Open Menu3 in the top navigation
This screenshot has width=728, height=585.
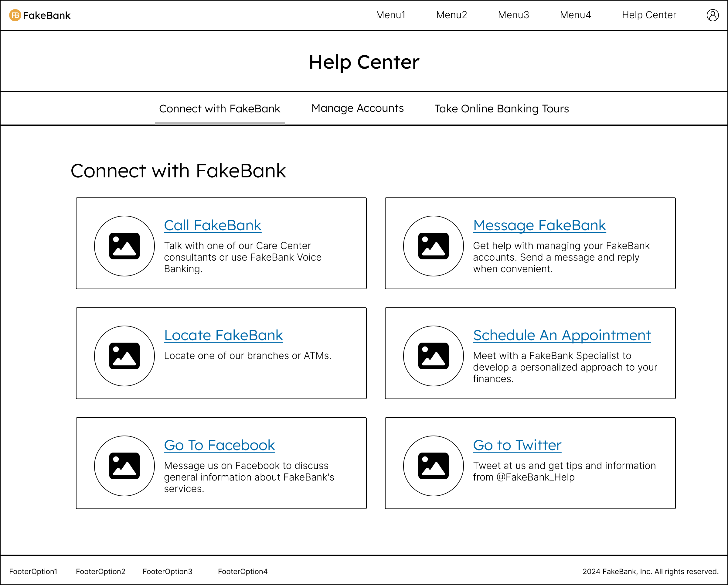[x=513, y=15]
